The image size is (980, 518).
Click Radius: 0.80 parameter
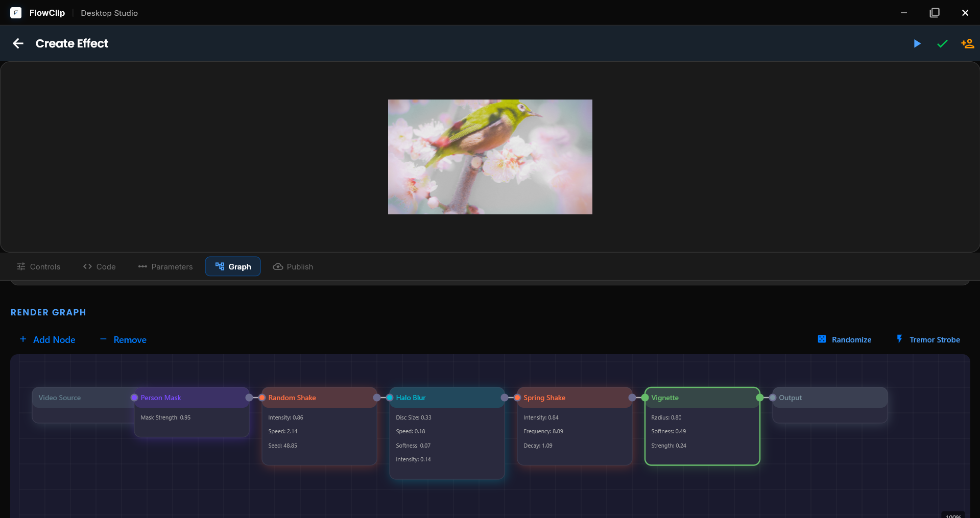click(666, 417)
